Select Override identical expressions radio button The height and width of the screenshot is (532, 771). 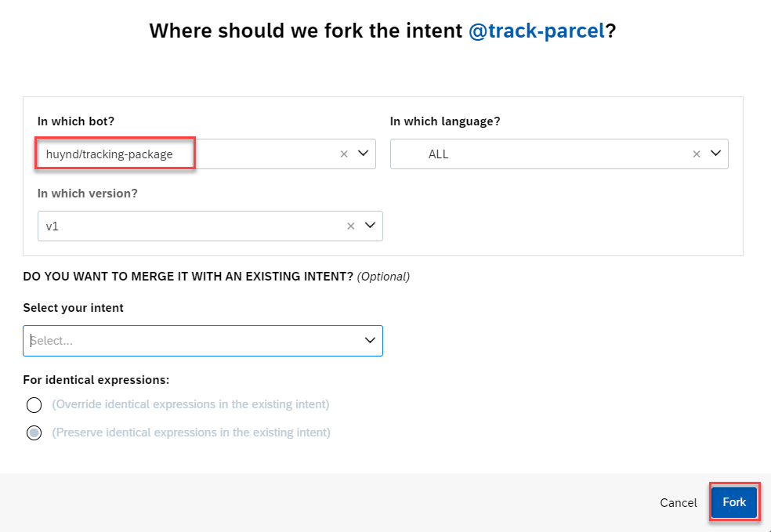pyautogui.click(x=34, y=405)
